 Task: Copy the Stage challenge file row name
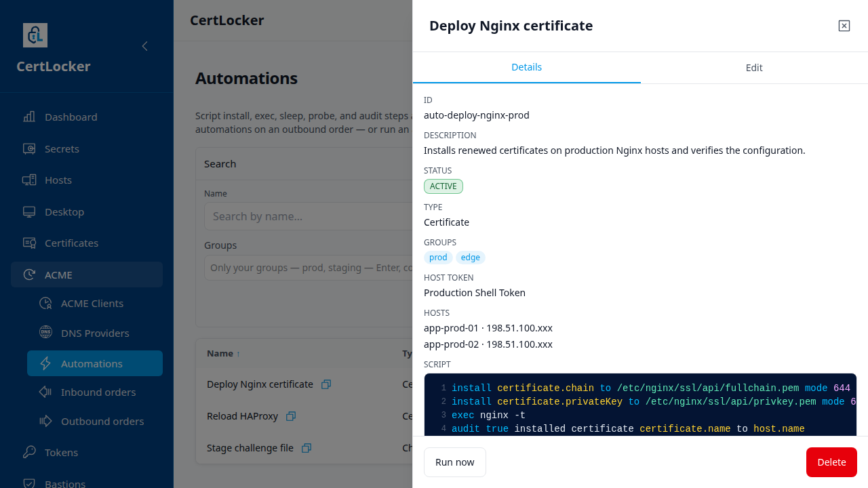pos(307,448)
